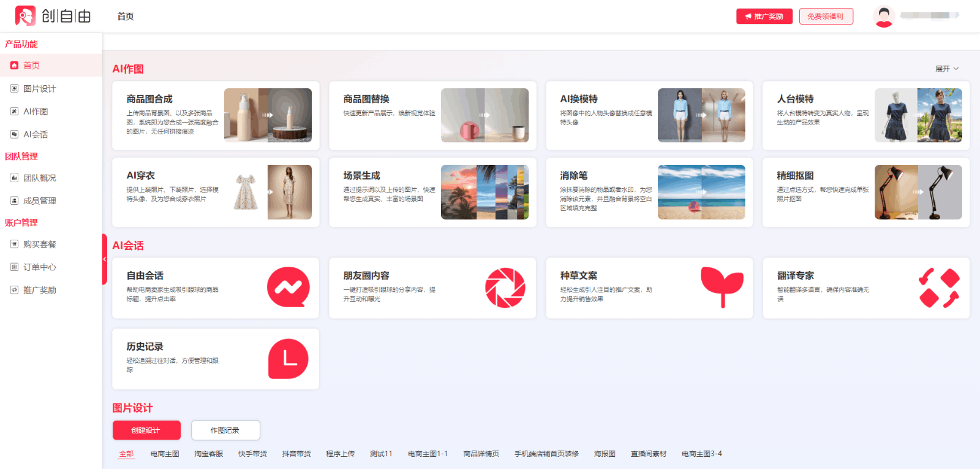
Task: Click the 团队概况 sidebar icon
Action: point(14,178)
